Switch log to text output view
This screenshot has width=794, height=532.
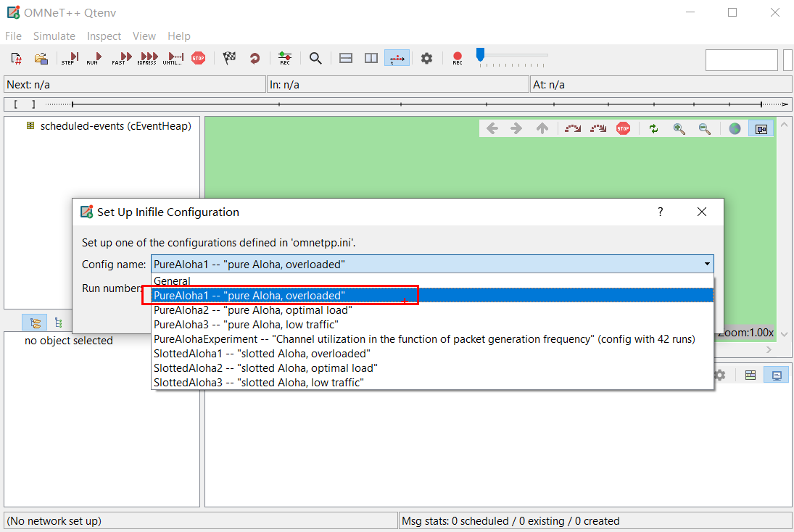click(x=777, y=375)
